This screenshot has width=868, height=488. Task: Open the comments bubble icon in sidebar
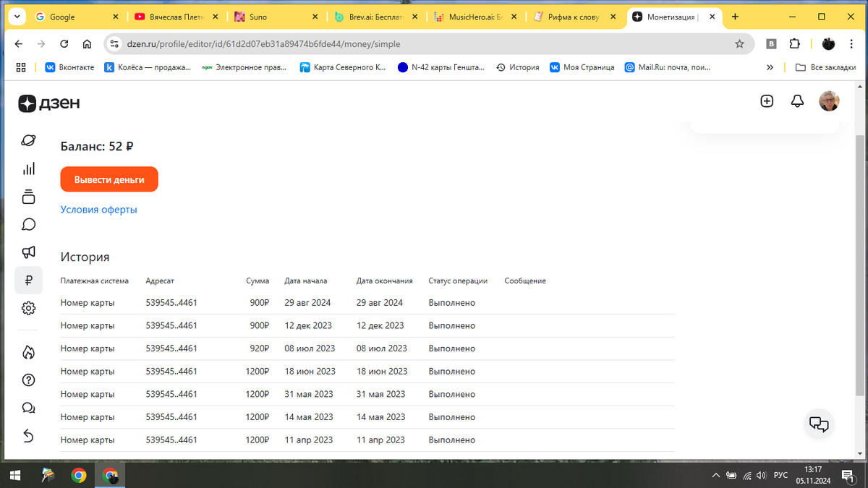point(28,225)
